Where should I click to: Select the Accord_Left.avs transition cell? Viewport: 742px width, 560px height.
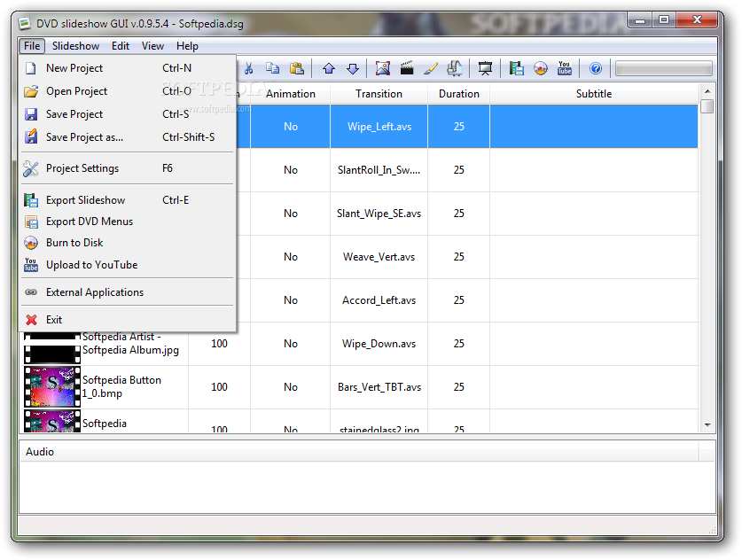[379, 300]
